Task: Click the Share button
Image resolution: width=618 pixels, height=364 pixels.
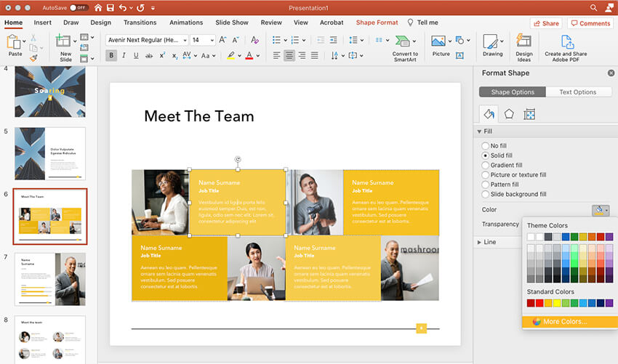Action: (x=546, y=23)
